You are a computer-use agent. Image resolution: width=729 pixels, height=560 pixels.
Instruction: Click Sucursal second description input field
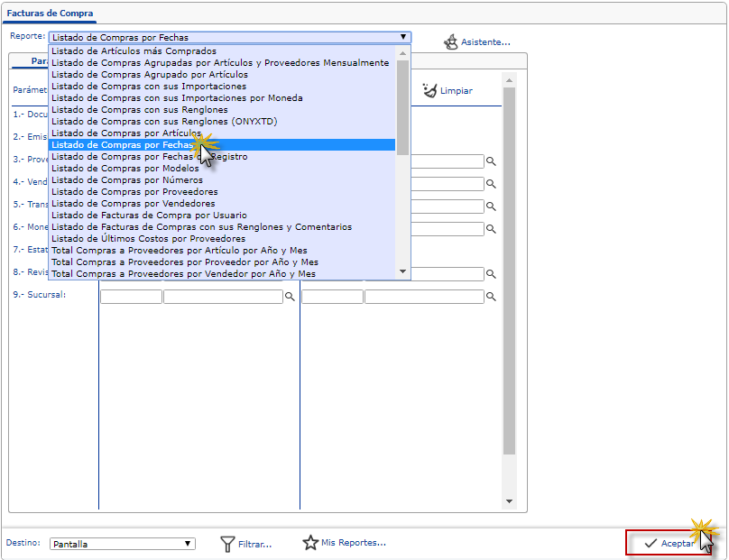tap(424, 297)
